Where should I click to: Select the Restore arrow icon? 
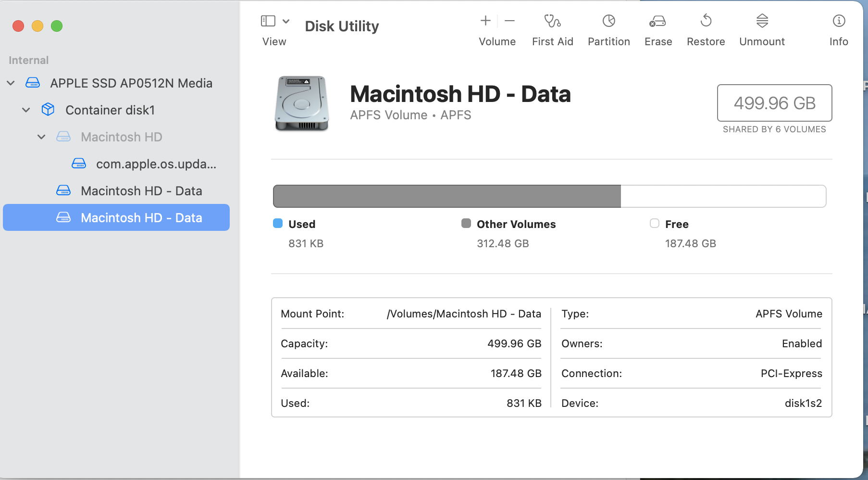point(706,21)
